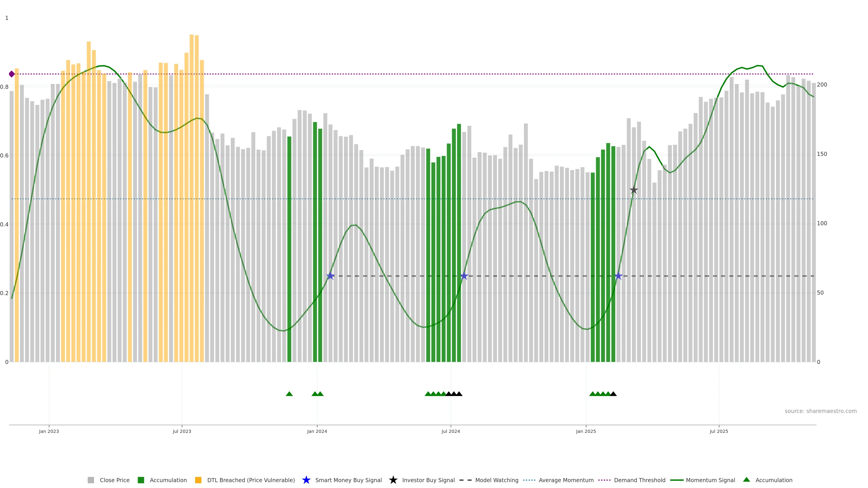Toggle Demand Threshold legend entry
The image size is (868, 488).
click(x=639, y=480)
